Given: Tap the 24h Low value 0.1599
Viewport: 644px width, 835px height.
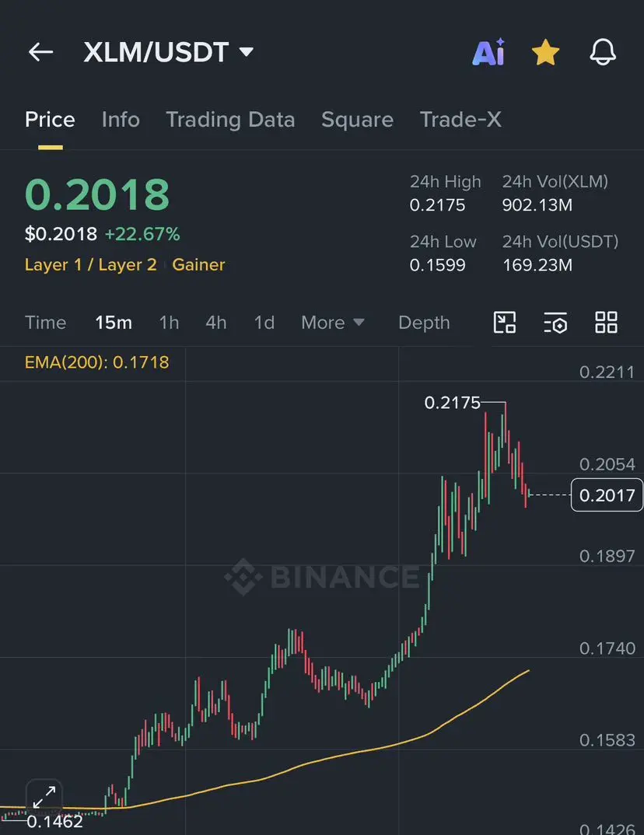Looking at the screenshot, I should (x=437, y=264).
